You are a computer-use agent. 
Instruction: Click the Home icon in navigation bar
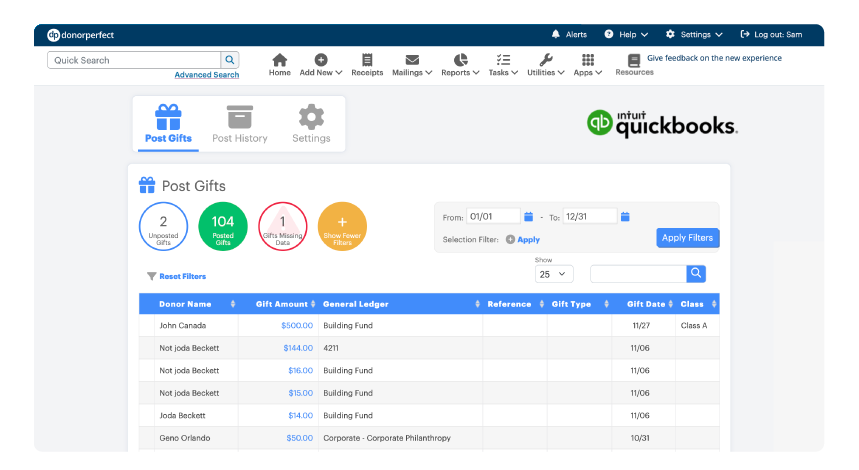[279, 60]
